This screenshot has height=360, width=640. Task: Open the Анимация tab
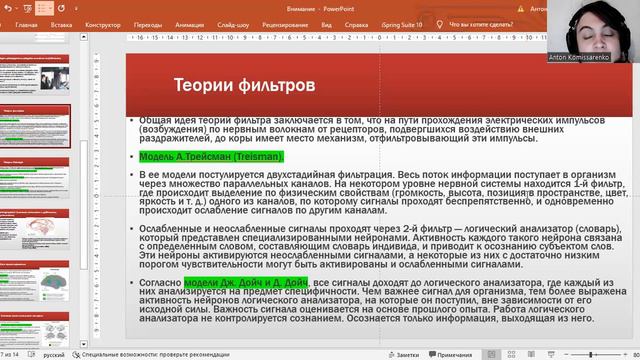pos(189,25)
